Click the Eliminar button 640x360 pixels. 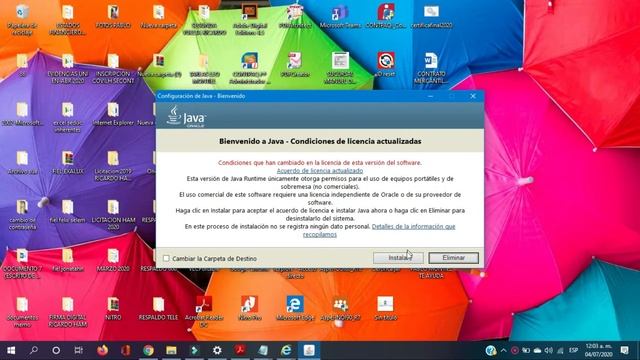tap(453, 258)
